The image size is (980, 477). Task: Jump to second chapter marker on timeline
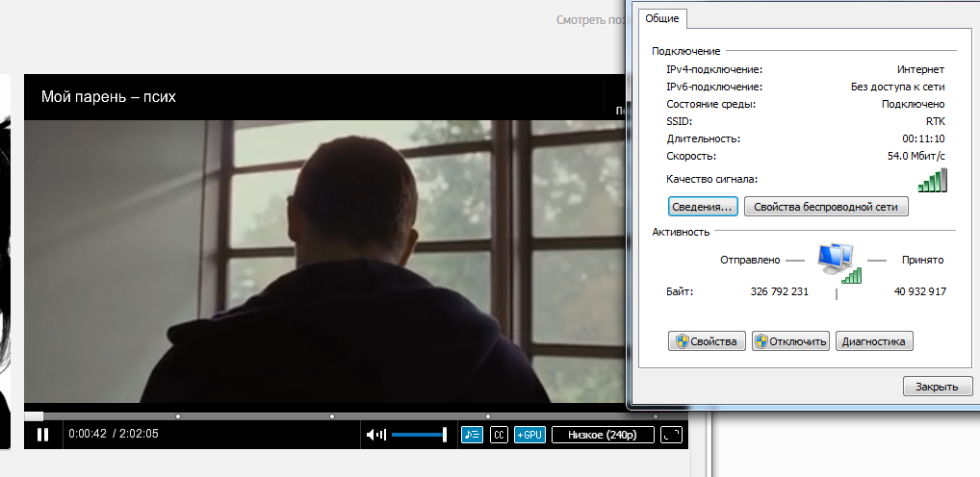point(332,416)
